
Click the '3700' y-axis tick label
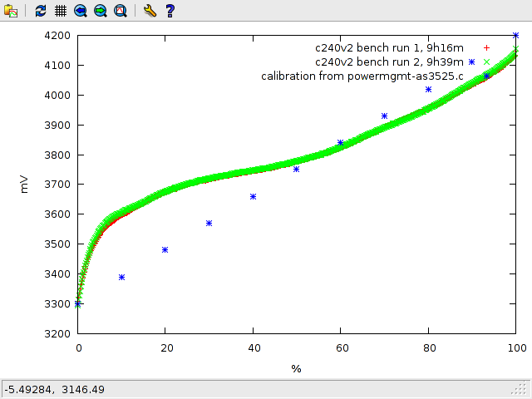tap(57, 185)
